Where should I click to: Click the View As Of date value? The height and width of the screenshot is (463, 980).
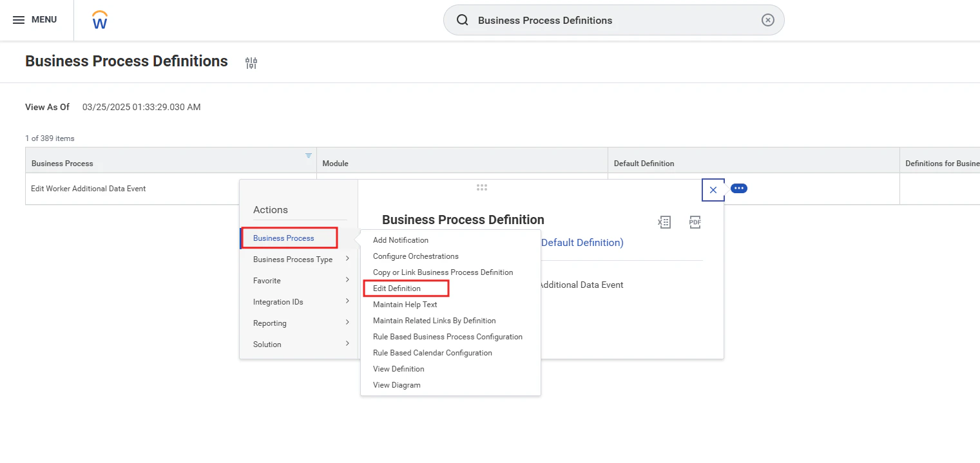point(141,107)
